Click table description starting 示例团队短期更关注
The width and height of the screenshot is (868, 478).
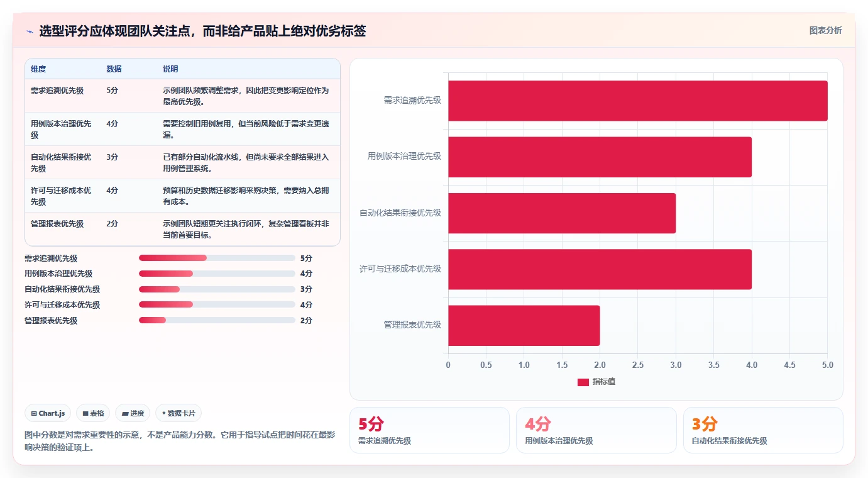tap(246, 229)
